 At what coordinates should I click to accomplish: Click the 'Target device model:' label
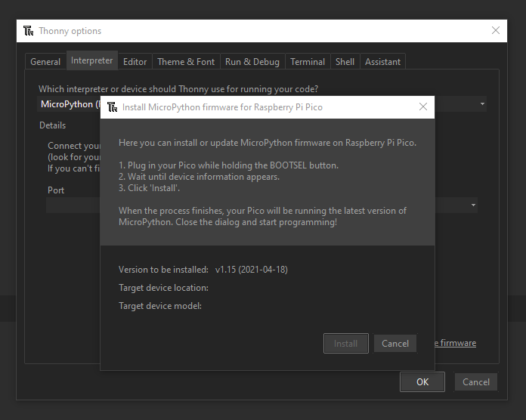point(160,306)
